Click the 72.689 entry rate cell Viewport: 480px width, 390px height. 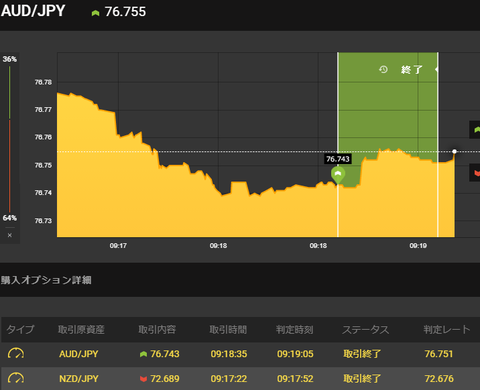[165, 379]
